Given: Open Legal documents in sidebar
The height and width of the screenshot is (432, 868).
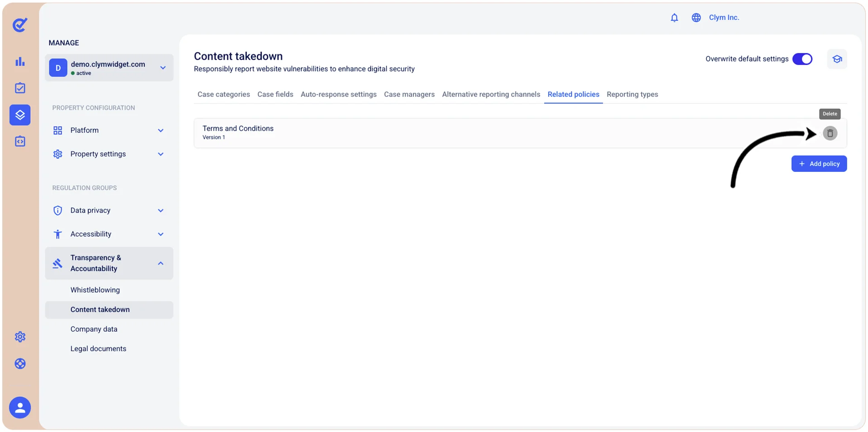Looking at the screenshot, I should point(98,349).
